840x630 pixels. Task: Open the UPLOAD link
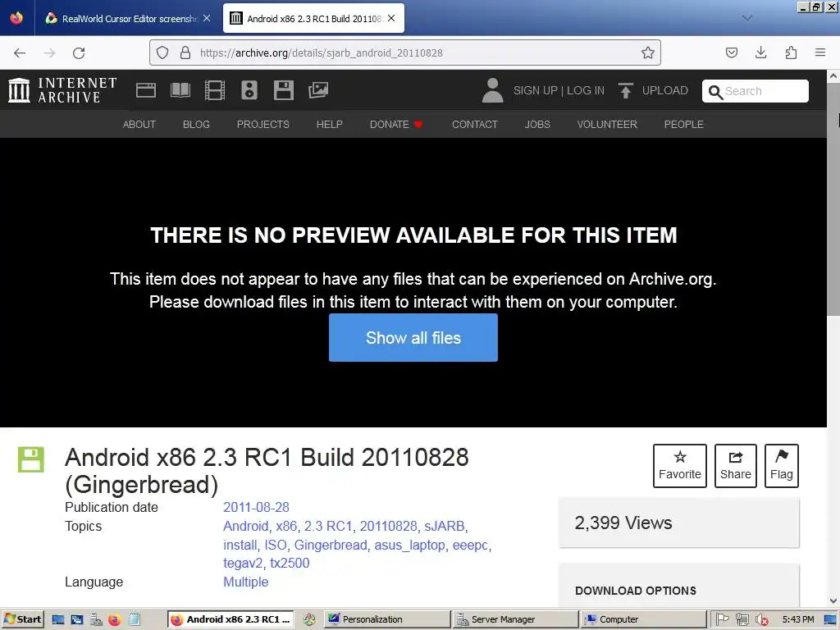click(x=664, y=90)
